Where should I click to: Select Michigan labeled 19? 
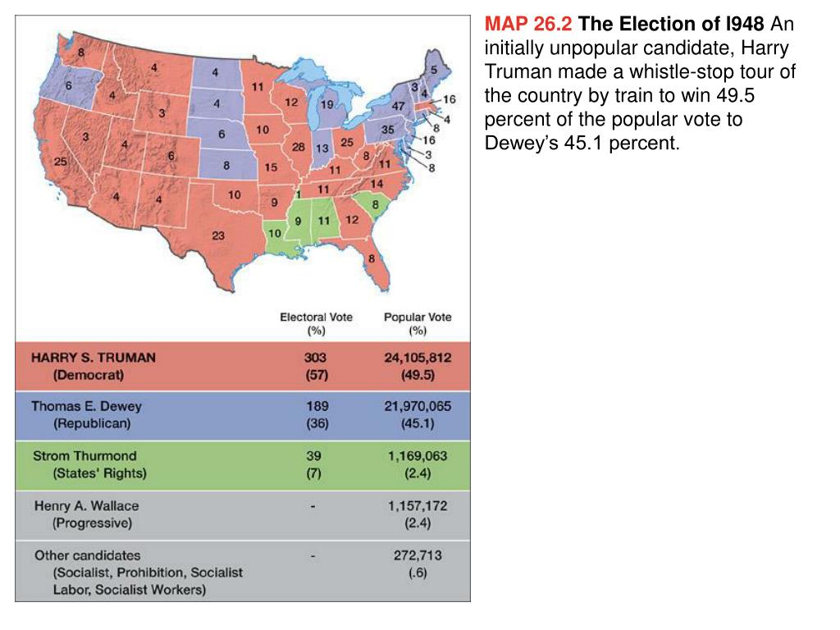326,105
